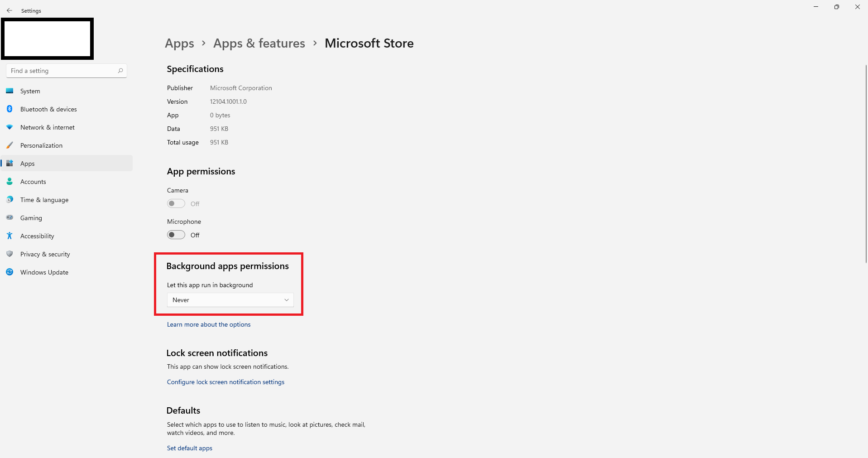Click the Gaming controller icon
Screen dimensions: 868x458
pos(10,218)
